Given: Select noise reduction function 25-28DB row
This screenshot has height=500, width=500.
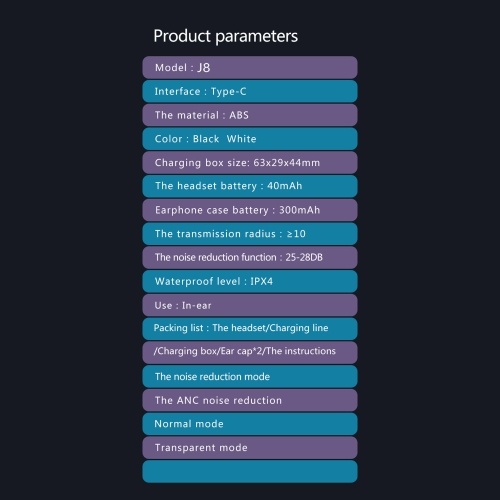Looking at the screenshot, I should coord(250,257).
